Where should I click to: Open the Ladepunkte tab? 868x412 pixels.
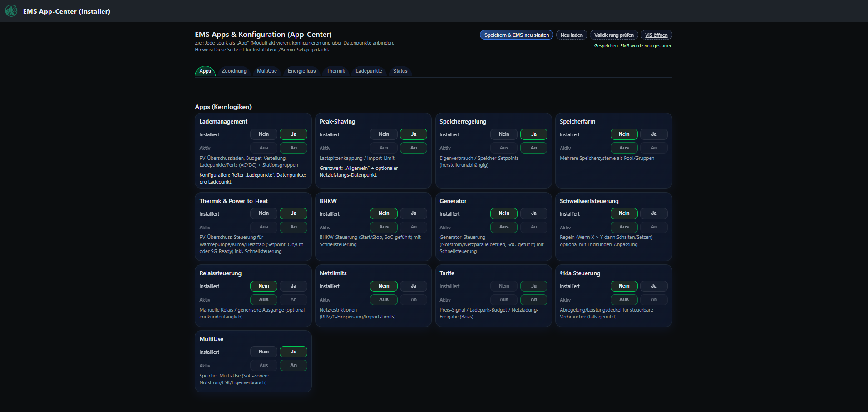(369, 71)
